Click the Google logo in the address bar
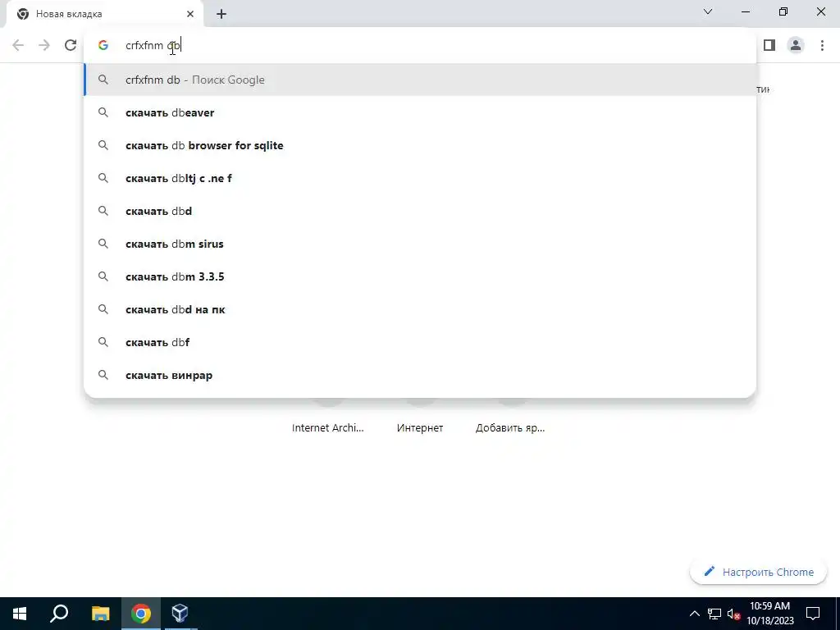840x630 pixels. (103, 46)
